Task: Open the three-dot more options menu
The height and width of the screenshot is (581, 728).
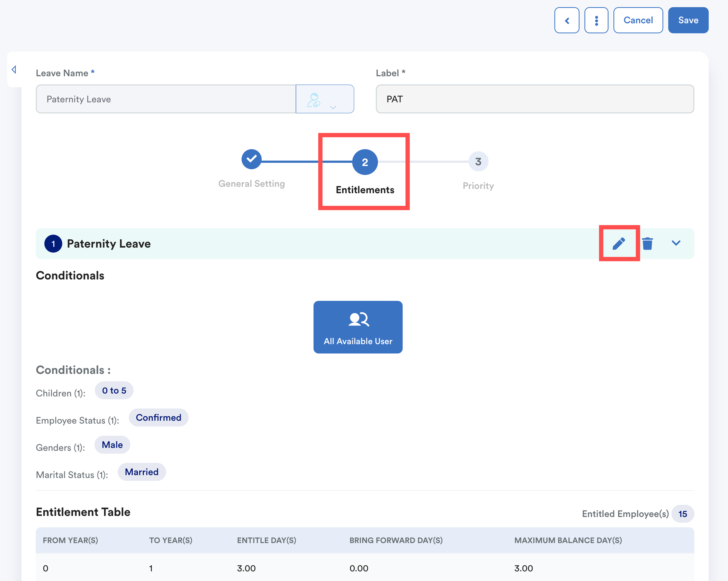Action: pyautogui.click(x=596, y=21)
